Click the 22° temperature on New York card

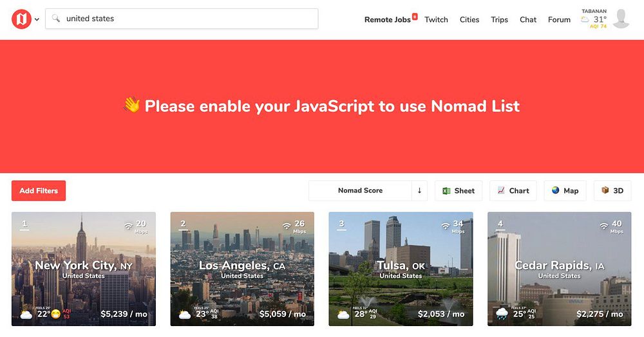tap(44, 314)
